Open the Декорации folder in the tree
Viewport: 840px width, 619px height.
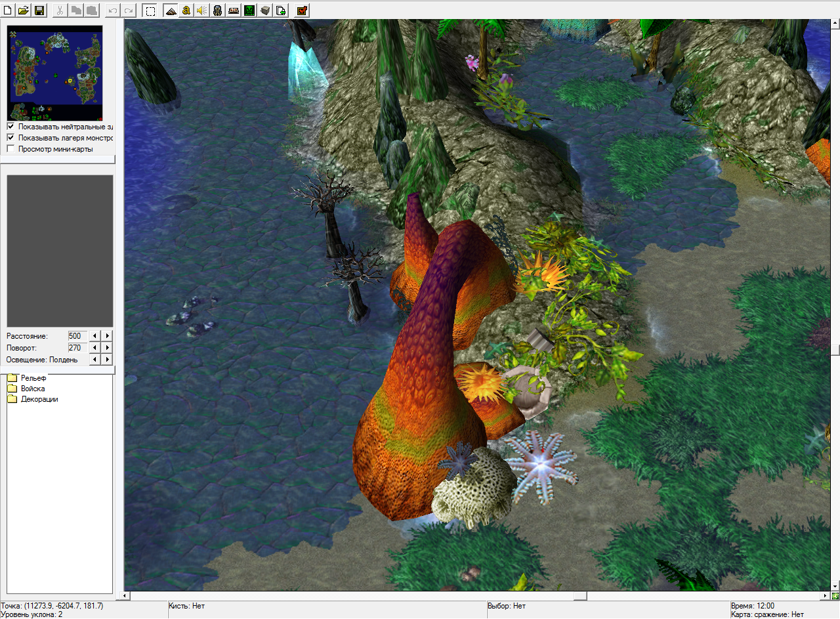(33, 399)
